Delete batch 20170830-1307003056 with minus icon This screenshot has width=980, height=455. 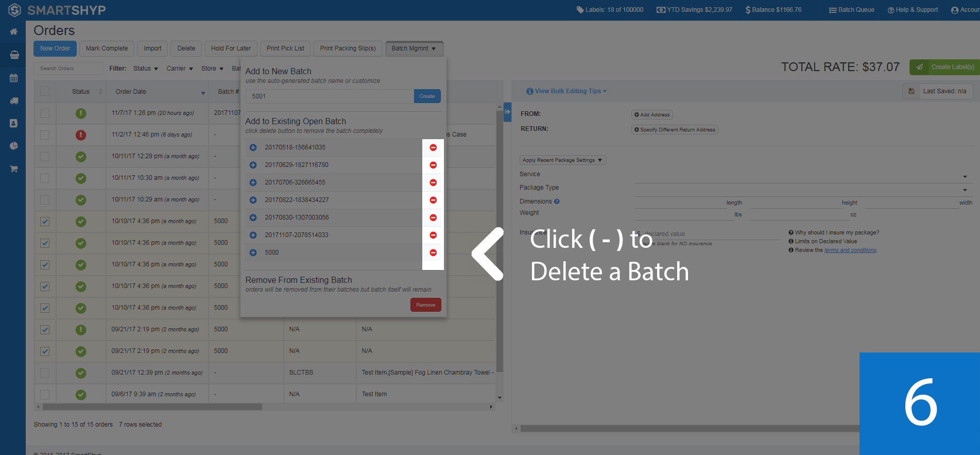pos(433,217)
